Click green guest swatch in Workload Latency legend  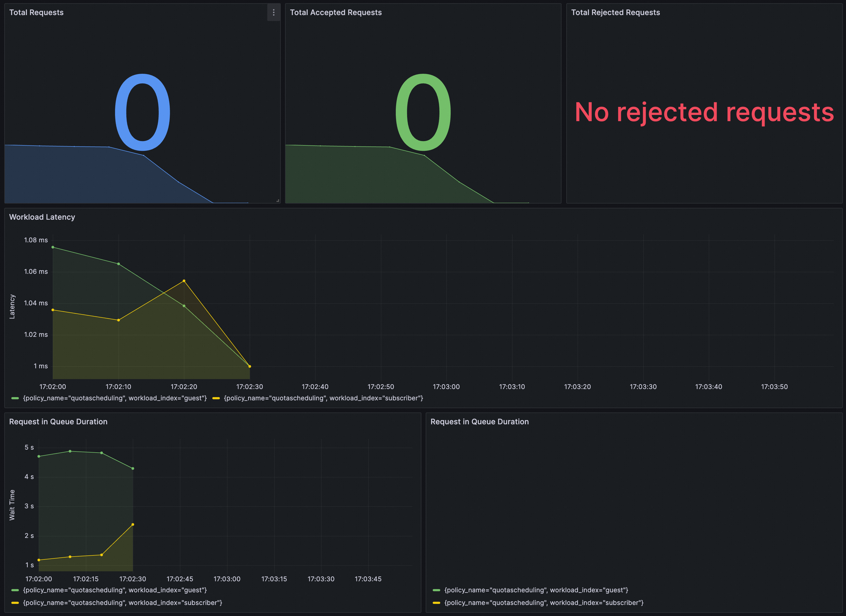point(15,398)
